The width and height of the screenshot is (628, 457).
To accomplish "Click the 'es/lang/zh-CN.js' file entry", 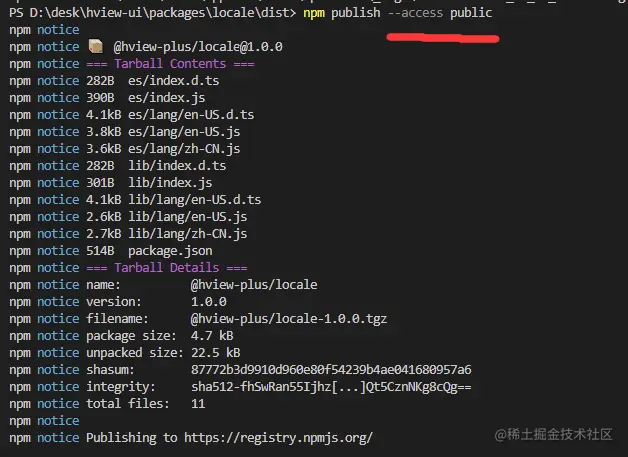I will coord(184,149).
